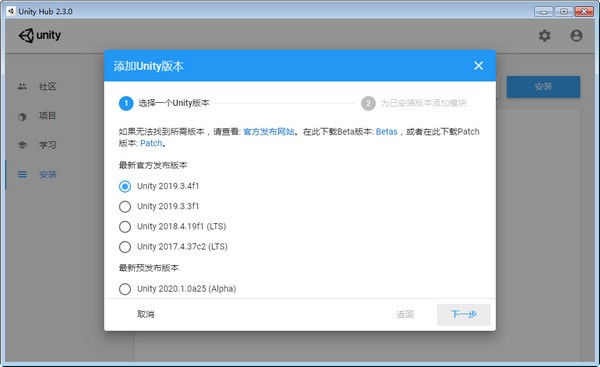Pick Unity 2020.1.0a25 (Alpha) radio button
This screenshot has width=600, height=367.
pos(125,289)
